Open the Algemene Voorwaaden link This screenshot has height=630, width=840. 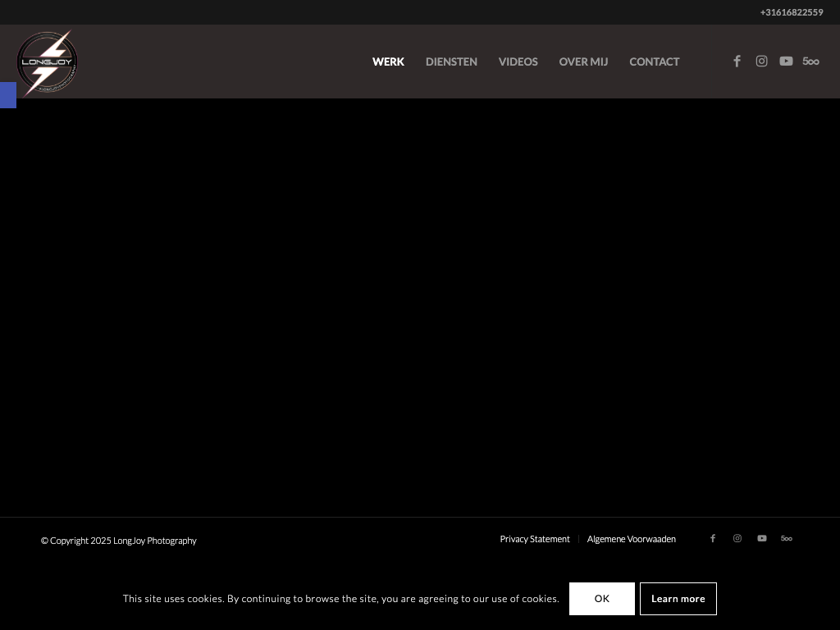632,539
